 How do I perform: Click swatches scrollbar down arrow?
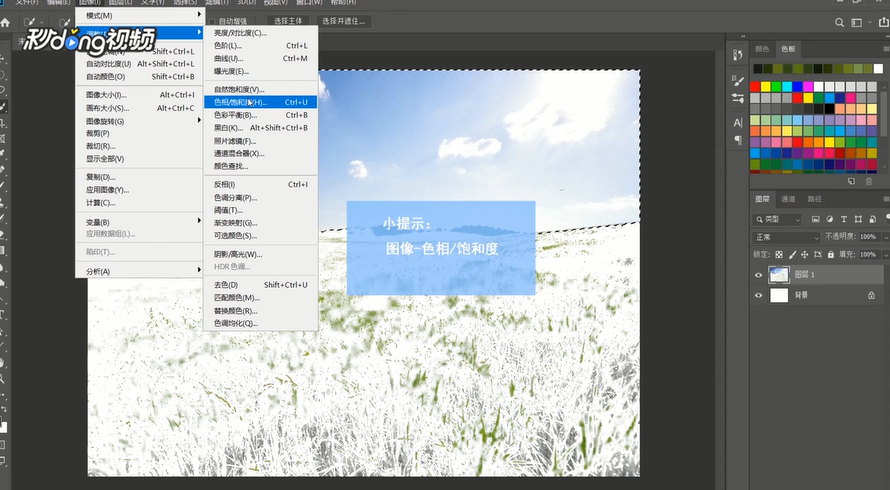pyautogui.click(x=885, y=167)
